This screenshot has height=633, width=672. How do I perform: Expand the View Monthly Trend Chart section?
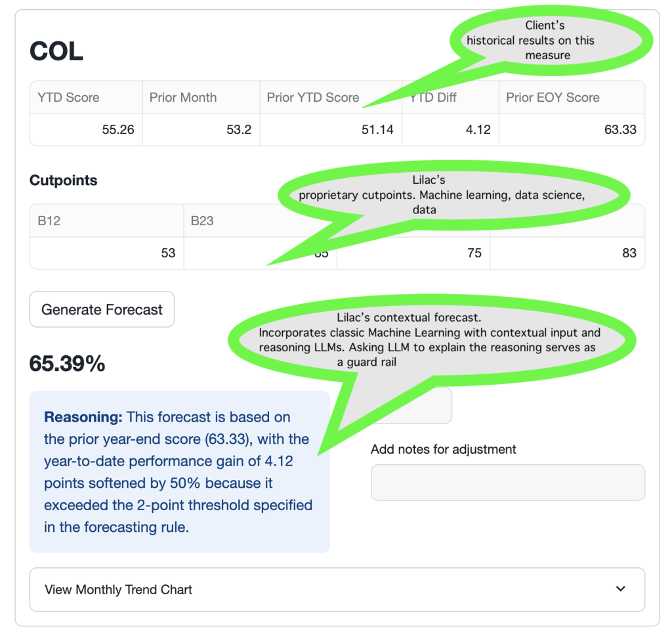coord(118,590)
